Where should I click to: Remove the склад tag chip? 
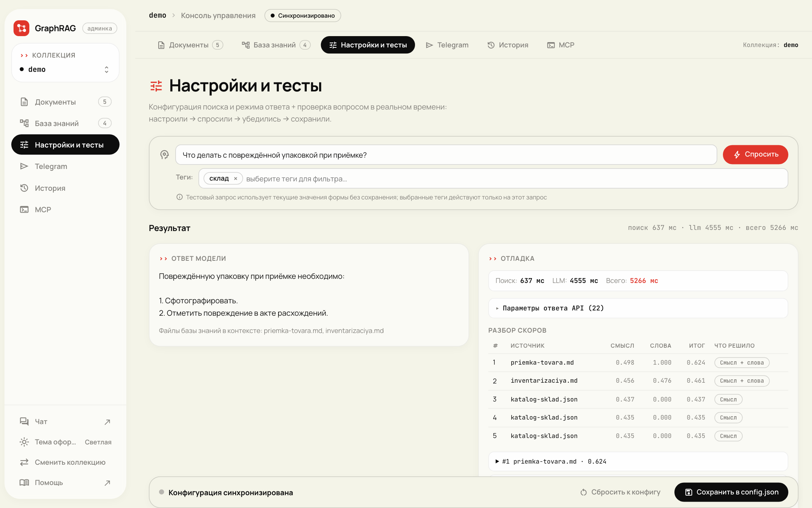(236, 179)
